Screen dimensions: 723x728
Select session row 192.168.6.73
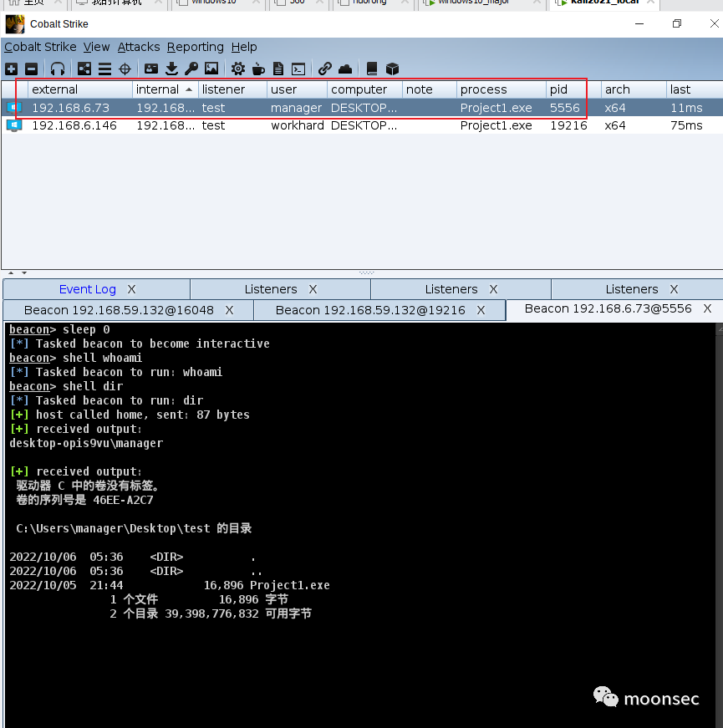pyautogui.click(x=362, y=108)
